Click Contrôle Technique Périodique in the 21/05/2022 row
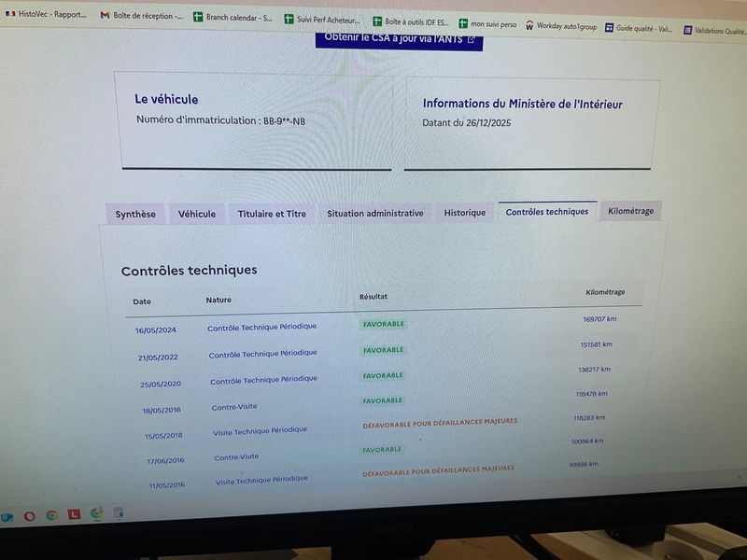 (x=262, y=354)
